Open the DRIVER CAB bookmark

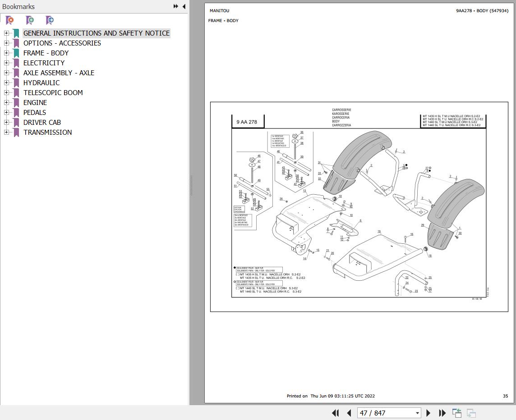42,122
